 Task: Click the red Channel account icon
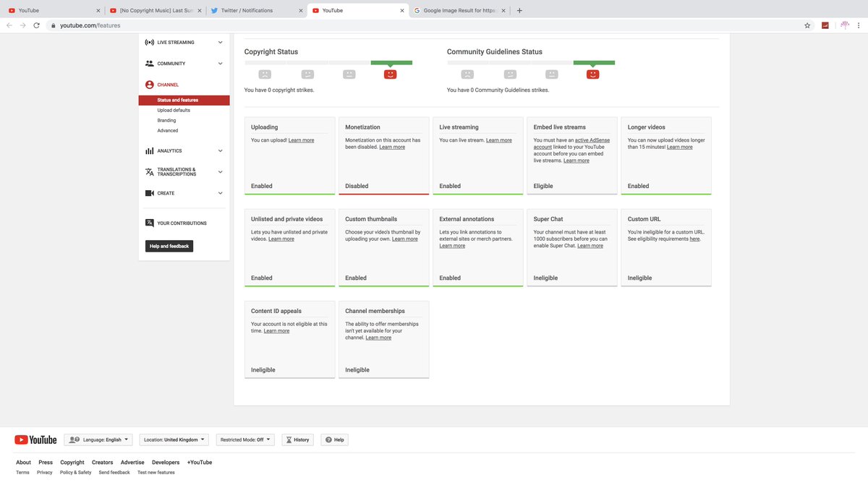click(149, 85)
